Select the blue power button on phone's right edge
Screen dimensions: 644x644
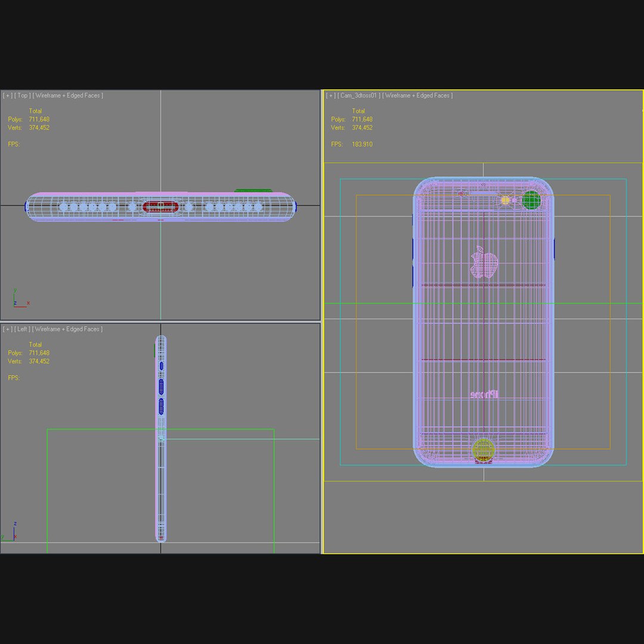click(x=555, y=250)
